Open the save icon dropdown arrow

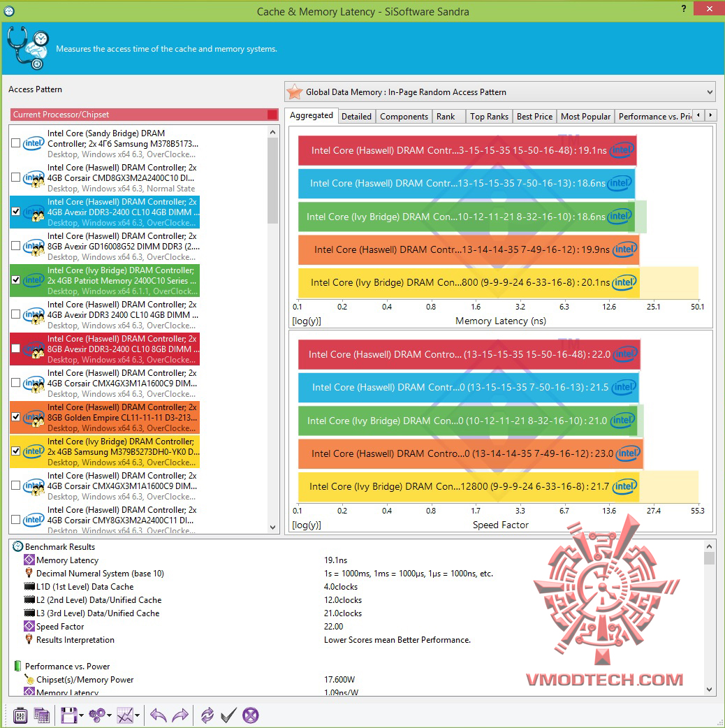(x=81, y=715)
